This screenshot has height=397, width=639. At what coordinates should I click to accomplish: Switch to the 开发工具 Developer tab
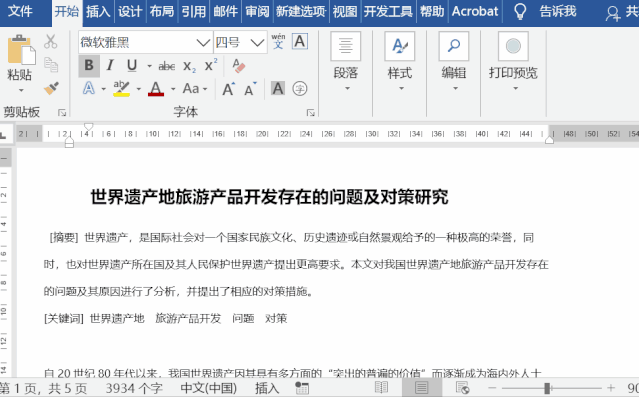[x=388, y=11]
